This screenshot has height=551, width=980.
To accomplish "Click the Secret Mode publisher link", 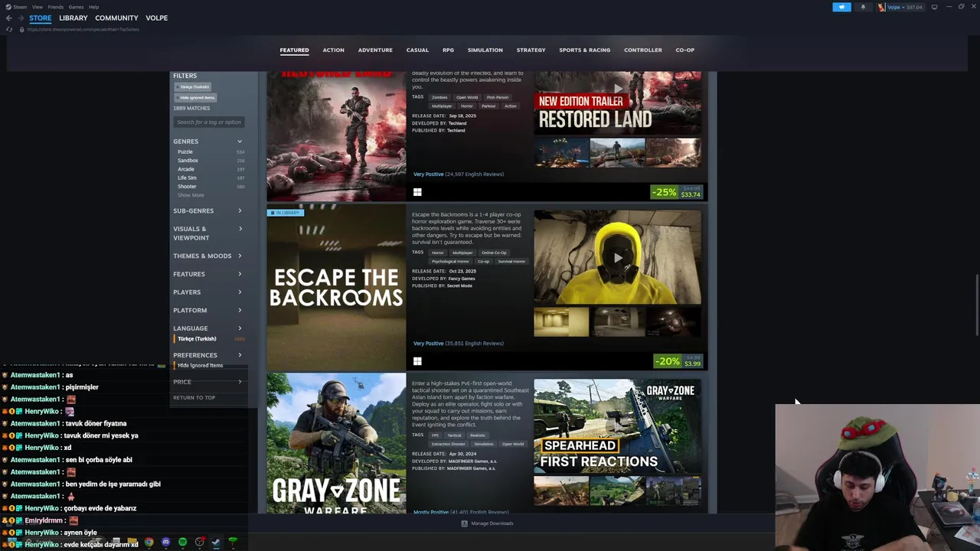I will click(460, 285).
